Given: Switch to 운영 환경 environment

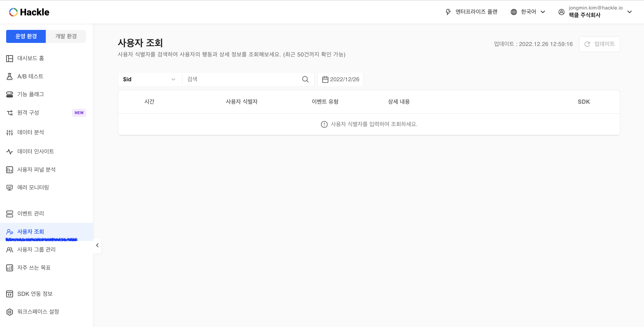Looking at the screenshot, I should pyautogui.click(x=26, y=36).
